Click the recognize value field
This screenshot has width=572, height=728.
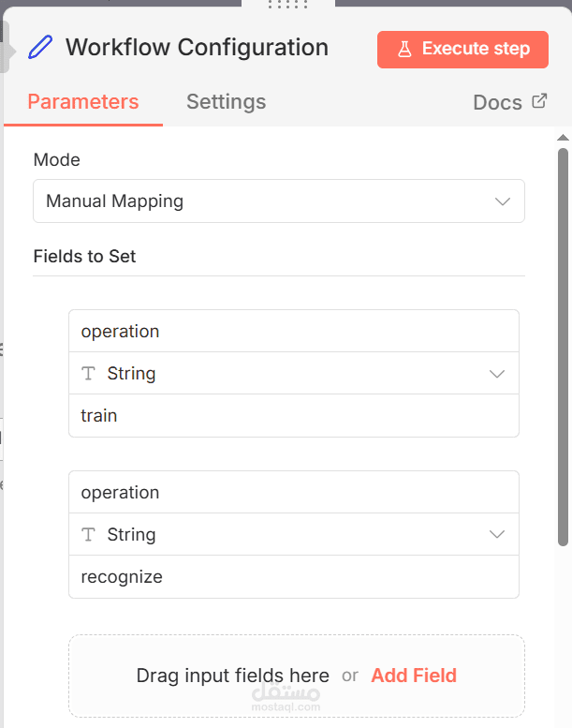[x=293, y=577]
